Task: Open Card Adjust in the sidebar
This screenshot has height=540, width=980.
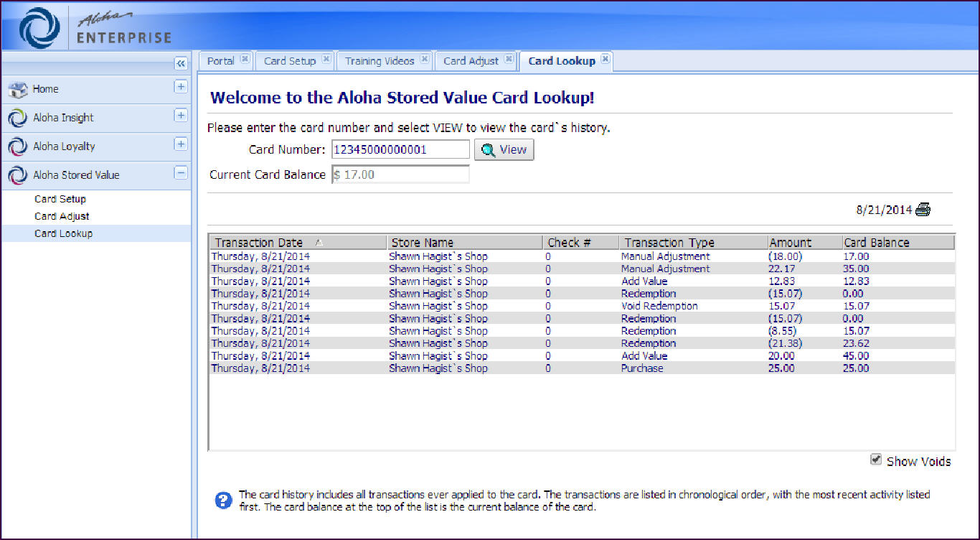Action: (x=62, y=216)
